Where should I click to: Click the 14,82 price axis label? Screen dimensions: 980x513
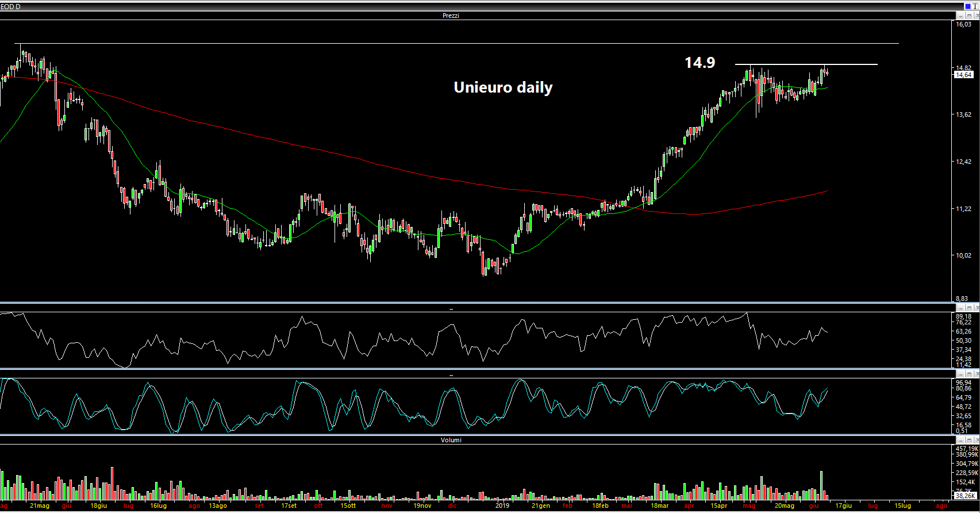(963, 68)
